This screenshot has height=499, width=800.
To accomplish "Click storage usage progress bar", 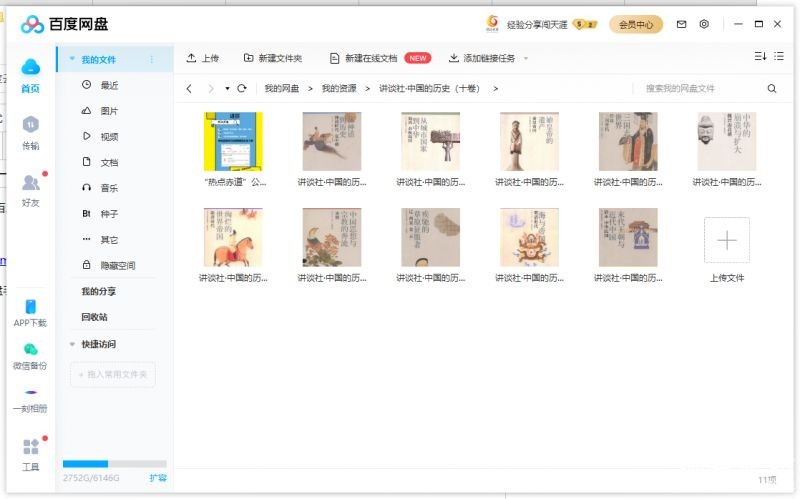I will tap(115, 464).
